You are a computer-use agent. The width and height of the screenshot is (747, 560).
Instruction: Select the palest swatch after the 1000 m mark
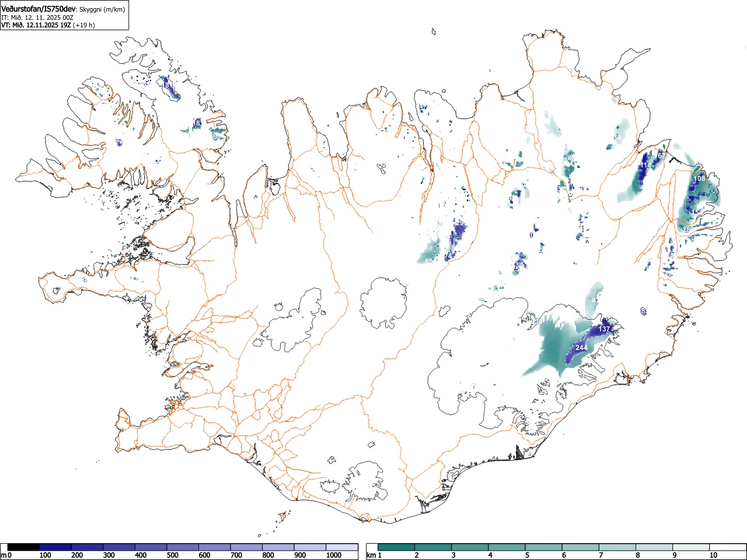342,547
